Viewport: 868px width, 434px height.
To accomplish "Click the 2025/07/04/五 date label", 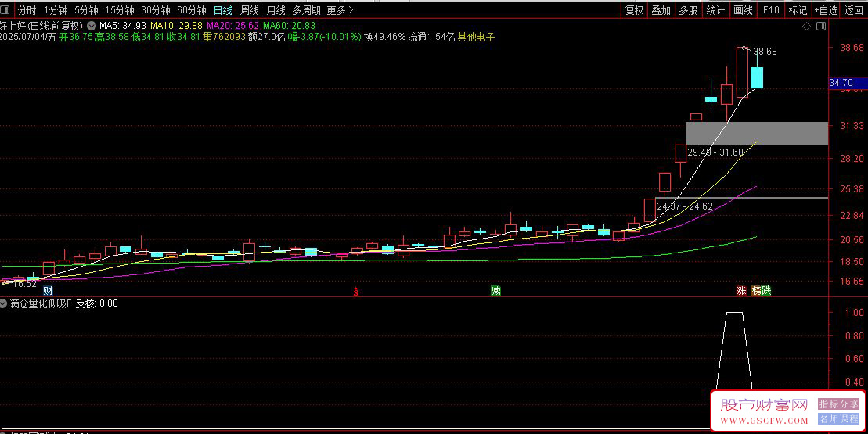I will pyautogui.click(x=28, y=37).
